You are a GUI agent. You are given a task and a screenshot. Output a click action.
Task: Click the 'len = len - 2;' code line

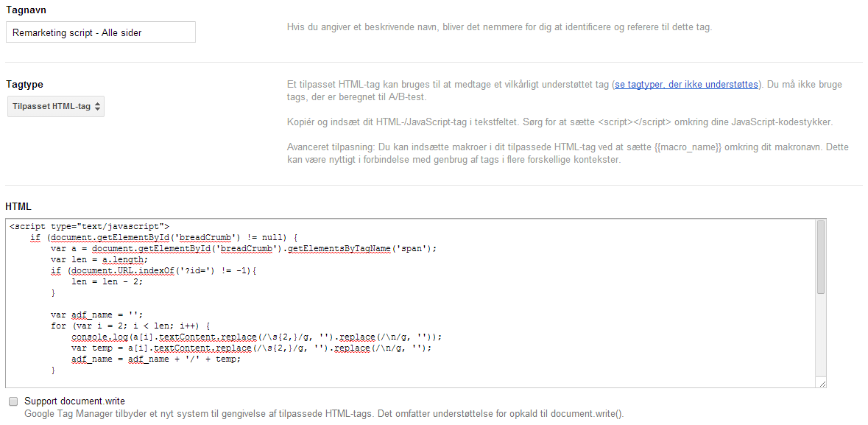coord(107,281)
